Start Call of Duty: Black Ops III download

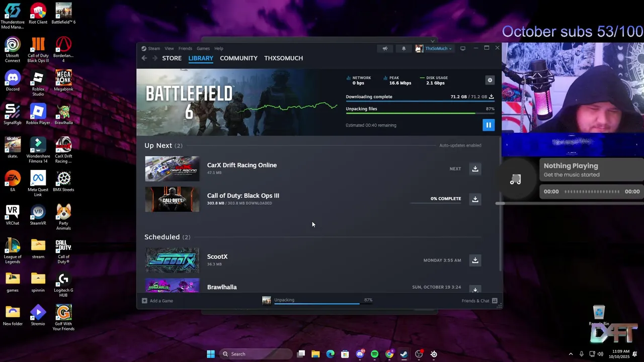[x=475, y=199]
